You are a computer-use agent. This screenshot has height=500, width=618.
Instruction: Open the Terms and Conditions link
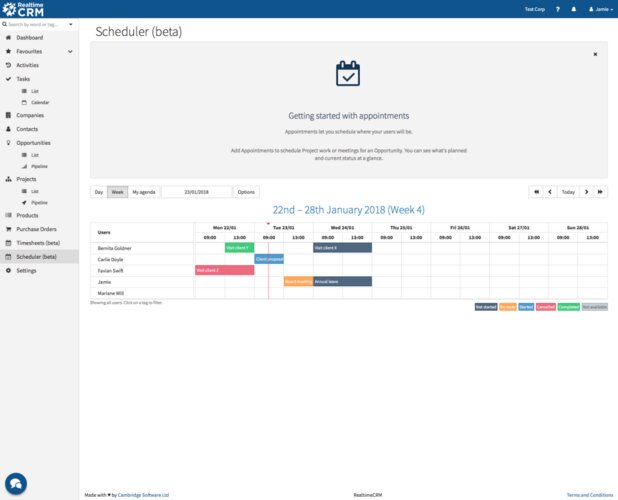point(589,495)
